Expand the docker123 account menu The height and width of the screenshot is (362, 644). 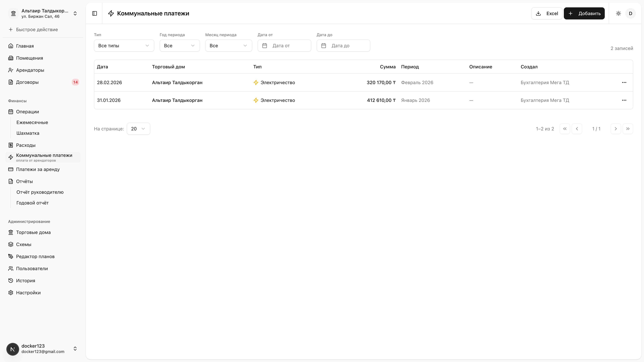point(75,349)
